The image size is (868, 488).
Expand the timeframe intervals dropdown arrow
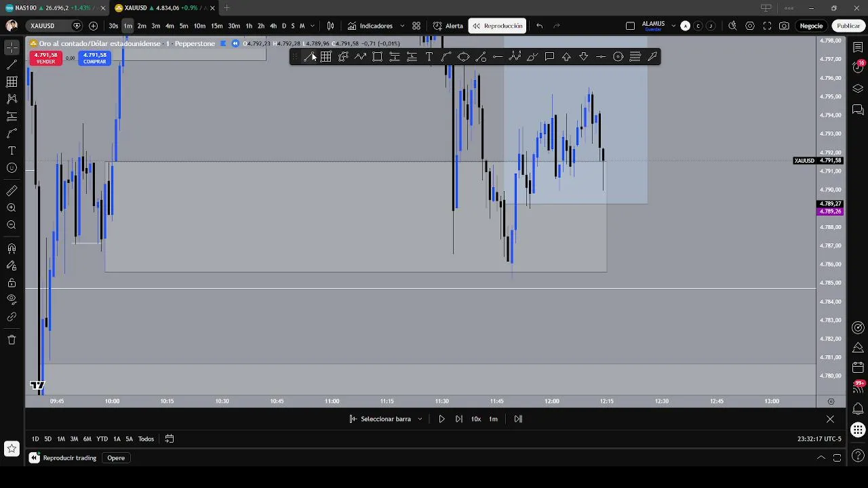tap(312, 26)
